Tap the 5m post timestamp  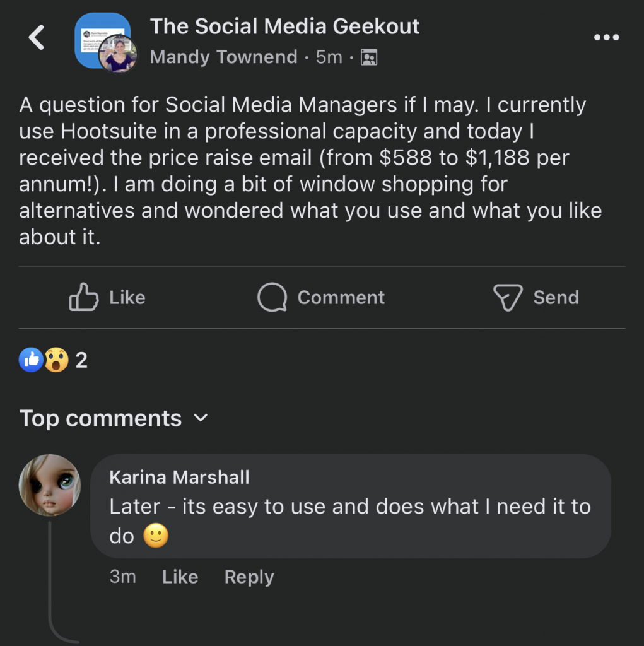point(329,57)
